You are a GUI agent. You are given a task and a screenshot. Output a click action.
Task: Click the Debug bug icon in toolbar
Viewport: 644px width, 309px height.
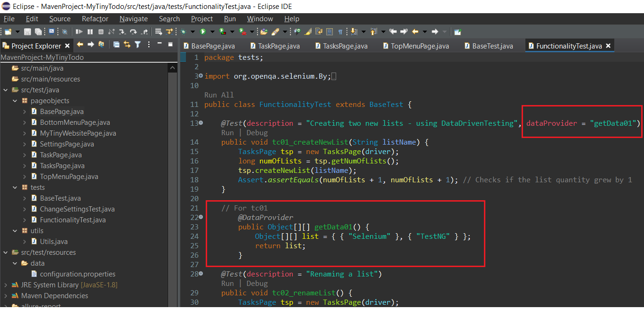click(182, 32)
